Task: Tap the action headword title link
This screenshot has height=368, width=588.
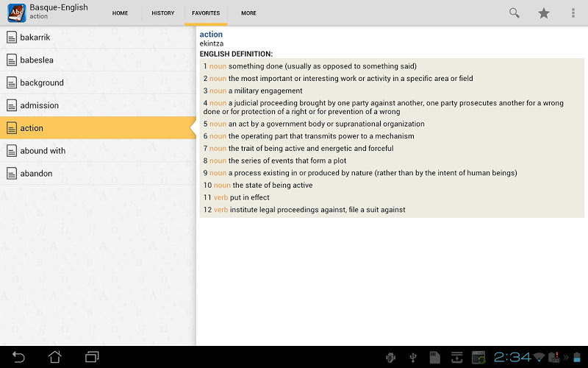Action: pyautogui.click(x=211, y=35)
